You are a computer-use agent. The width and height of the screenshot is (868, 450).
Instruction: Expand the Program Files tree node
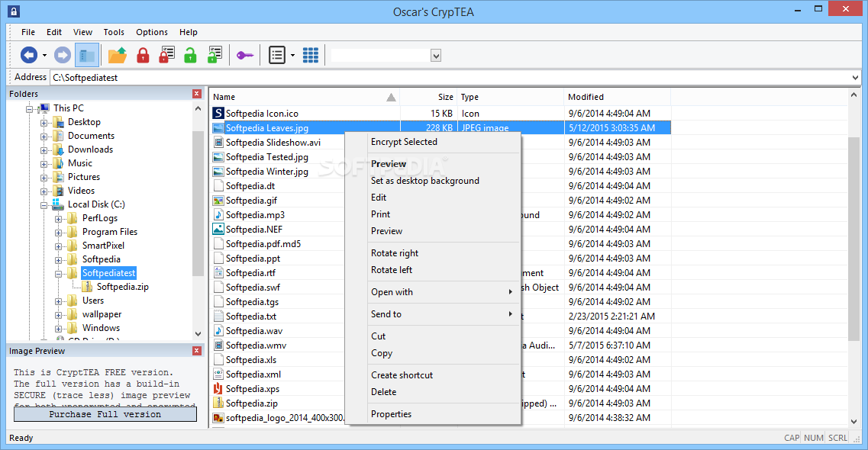pyautogui.click(x=58, y=233)
